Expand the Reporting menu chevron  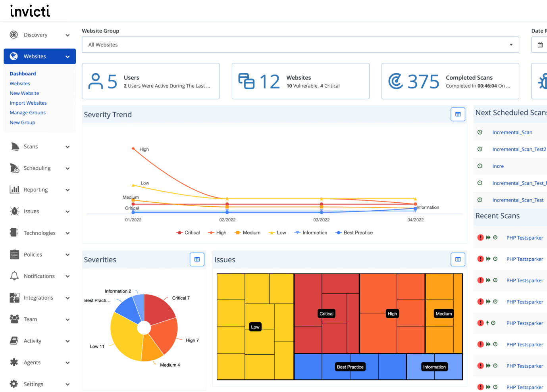tap(68, 190)
